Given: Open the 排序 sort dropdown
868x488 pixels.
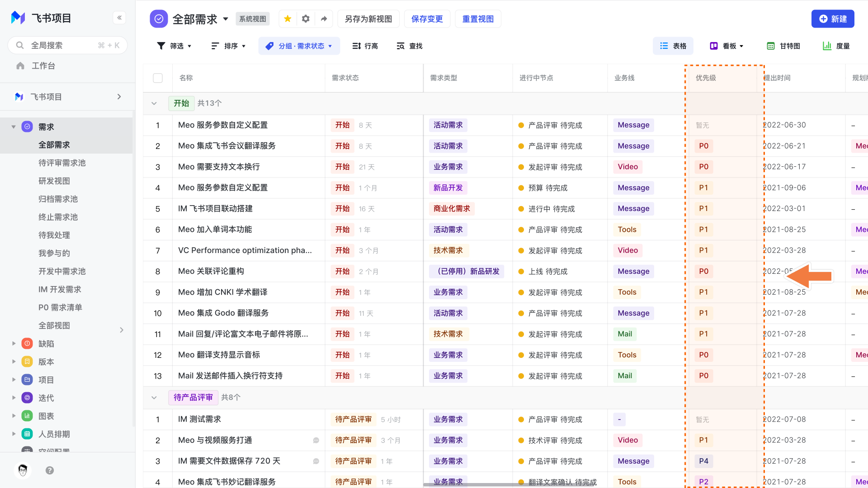Looking at the screenshot, I should pyautogui.click(x=228, y=46).
